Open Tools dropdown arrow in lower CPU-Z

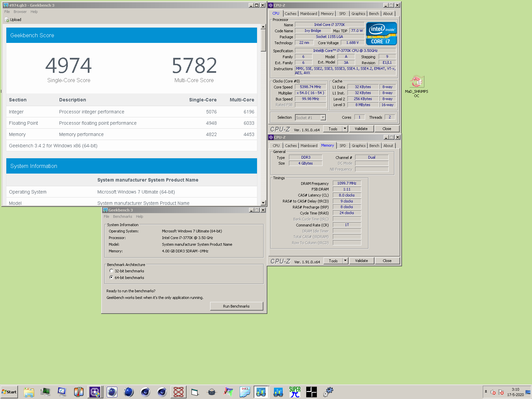pos(345,261)
